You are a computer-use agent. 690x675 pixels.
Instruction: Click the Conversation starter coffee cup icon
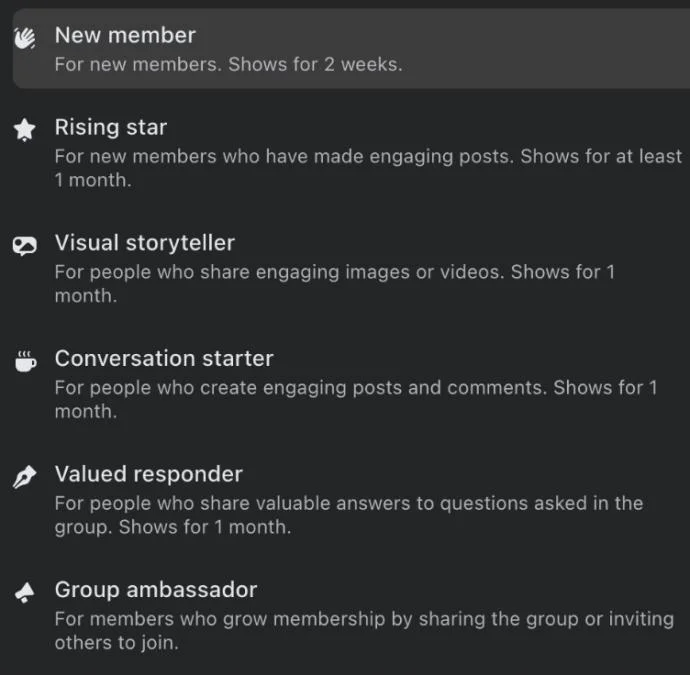click(26, 361)
